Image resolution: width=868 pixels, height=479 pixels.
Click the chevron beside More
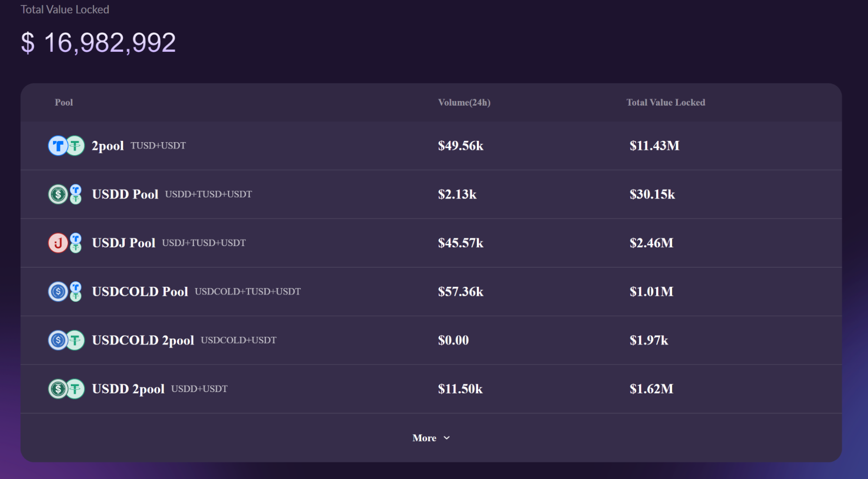click(x=447, y=438)
